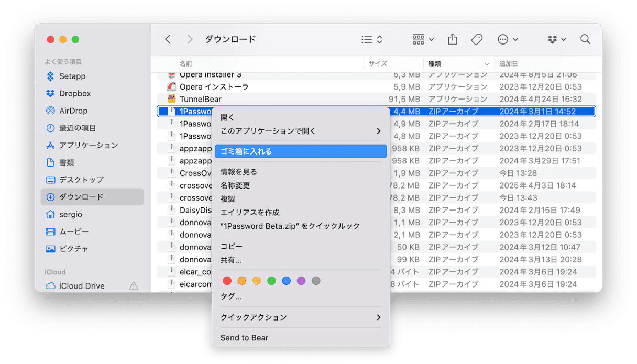Screen dimensions: 637x364
Task: Show 最近の項目 in the sidebar
Action: pos(78,128)
